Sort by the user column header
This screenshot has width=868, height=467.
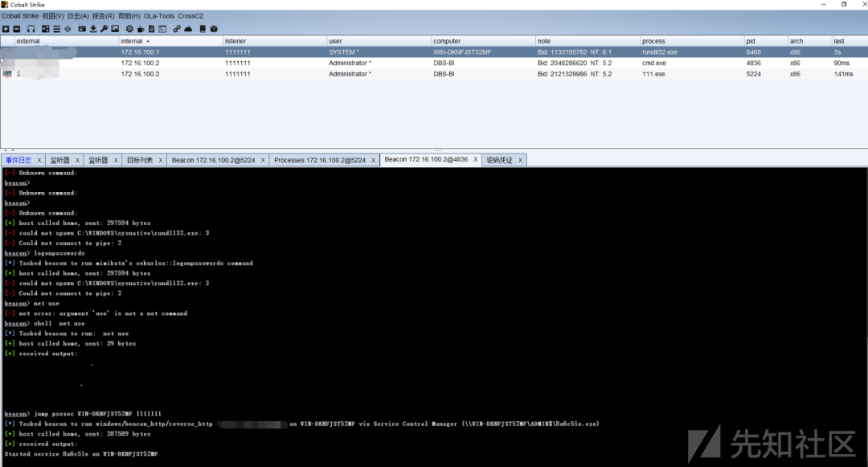379,41
